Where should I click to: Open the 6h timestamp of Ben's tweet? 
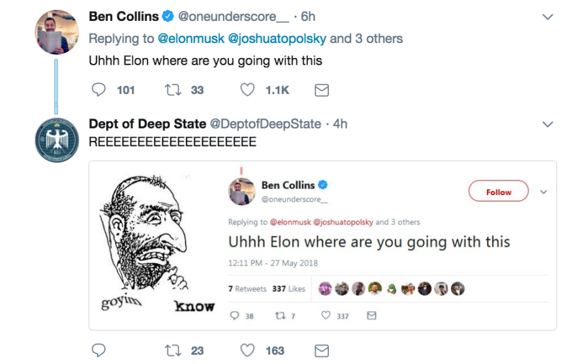coord(307,17)
